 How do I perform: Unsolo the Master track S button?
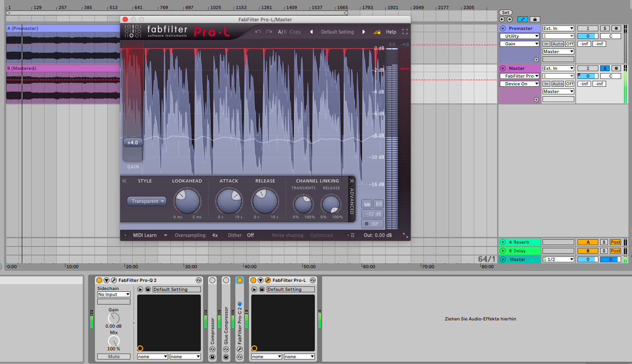pos(605,68)
